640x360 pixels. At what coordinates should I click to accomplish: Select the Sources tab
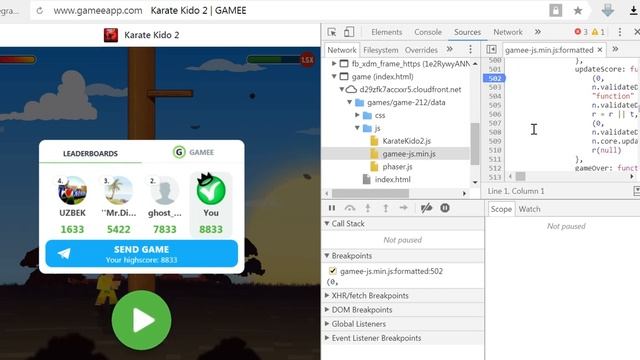(467, 32)
